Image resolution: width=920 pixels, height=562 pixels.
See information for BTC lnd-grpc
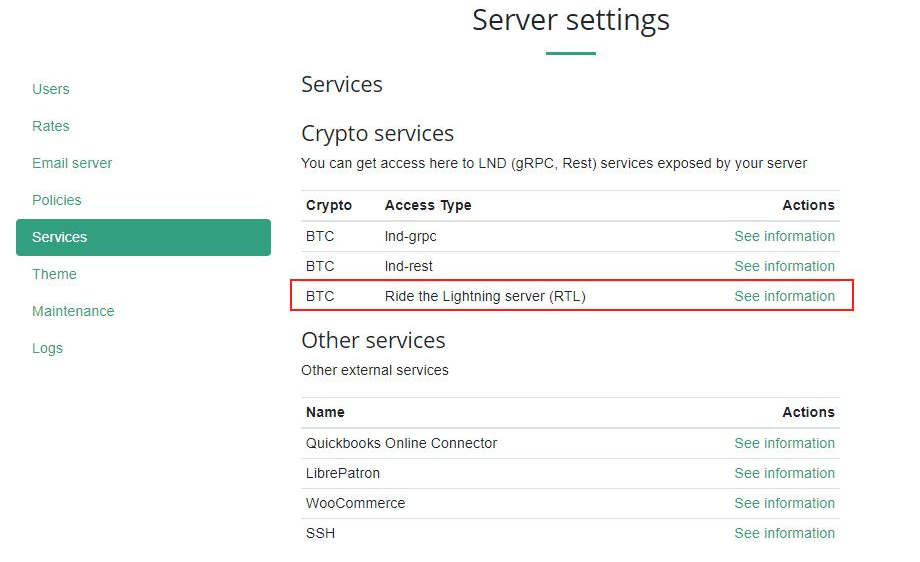coord(784,236)
